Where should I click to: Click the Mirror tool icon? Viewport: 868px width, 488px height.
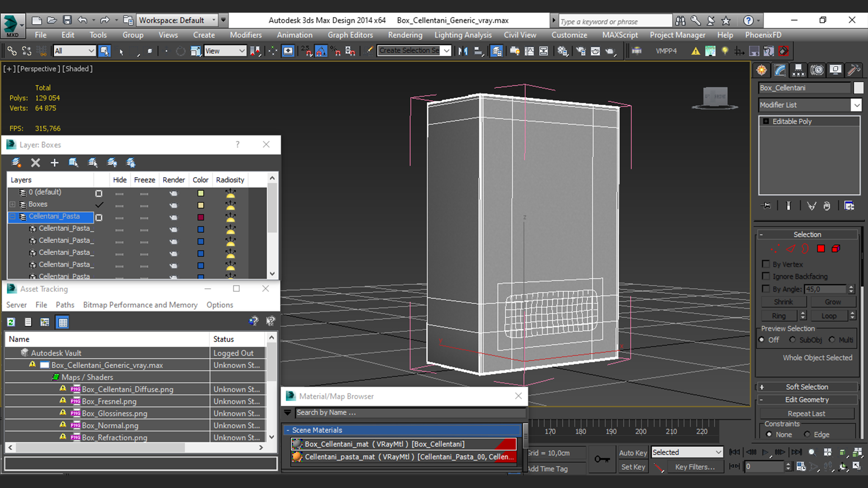(463, 51)
